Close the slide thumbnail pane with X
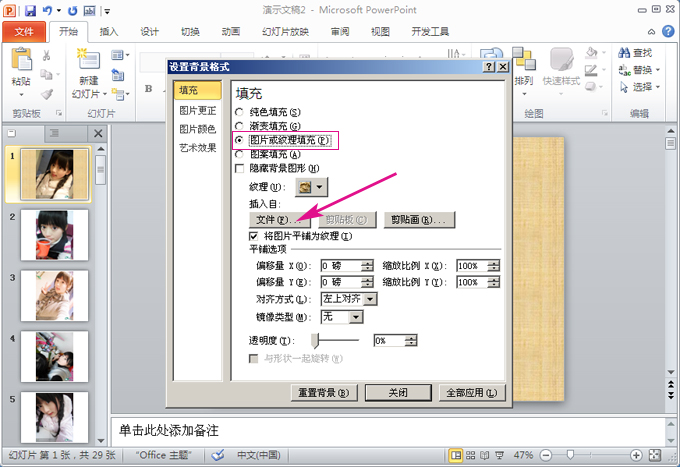 pos(98,134)
